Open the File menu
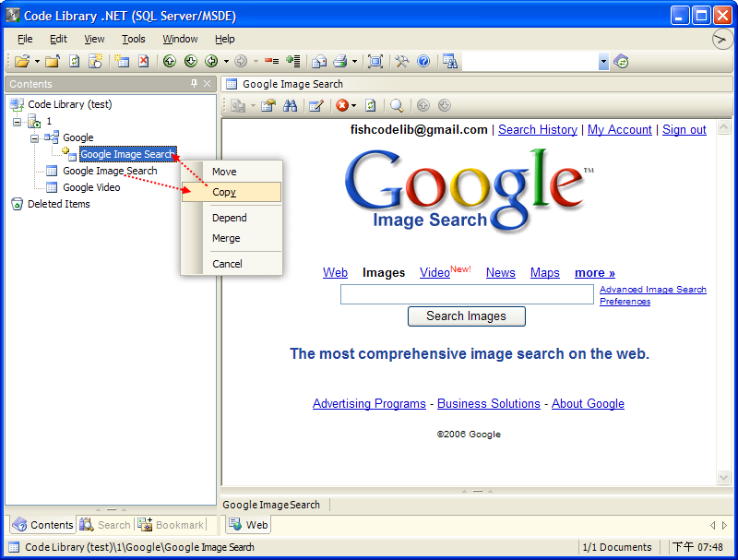This screenshot has width=738, height=560. point(25,39)
